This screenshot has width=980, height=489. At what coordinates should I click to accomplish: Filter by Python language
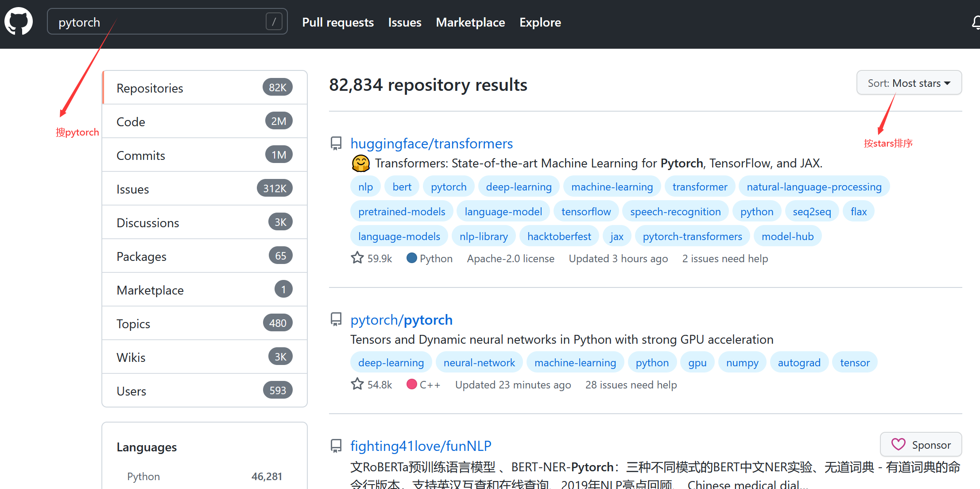click(205, 476)
